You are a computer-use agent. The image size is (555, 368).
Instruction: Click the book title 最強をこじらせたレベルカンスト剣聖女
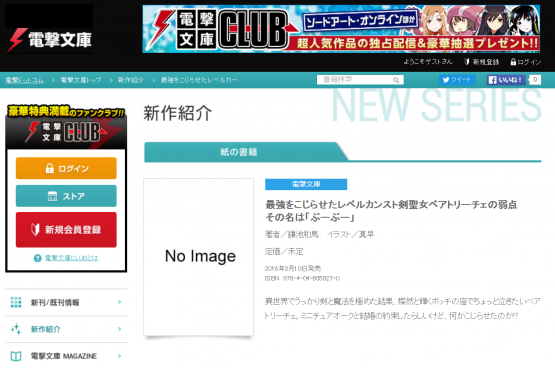point(391,211)
